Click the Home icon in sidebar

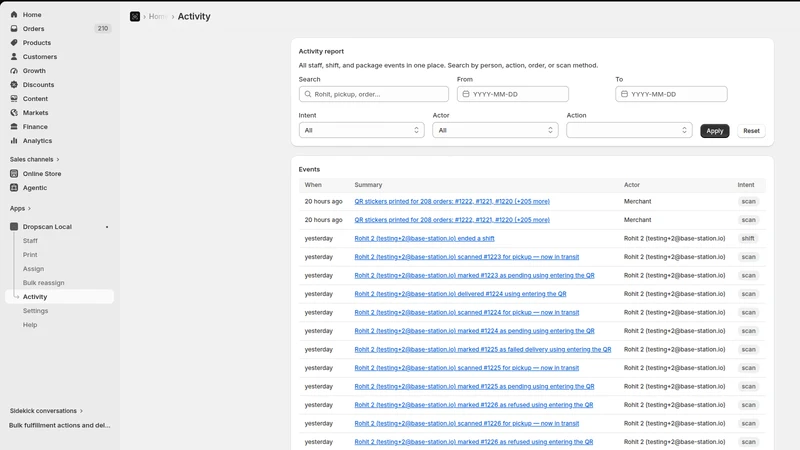[14, 15]
